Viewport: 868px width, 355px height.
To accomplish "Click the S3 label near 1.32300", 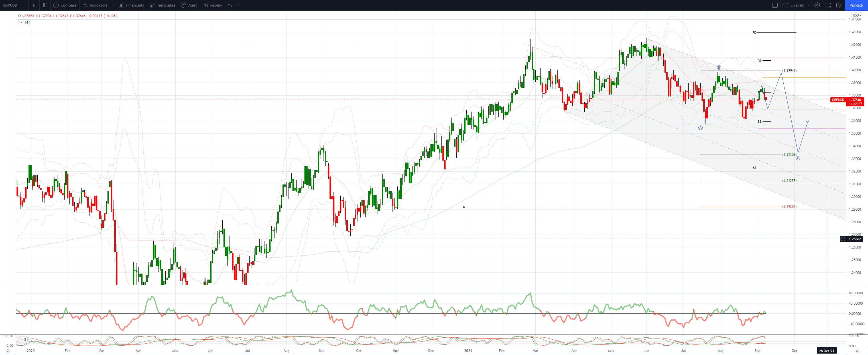I will click(x=755, y=168).
